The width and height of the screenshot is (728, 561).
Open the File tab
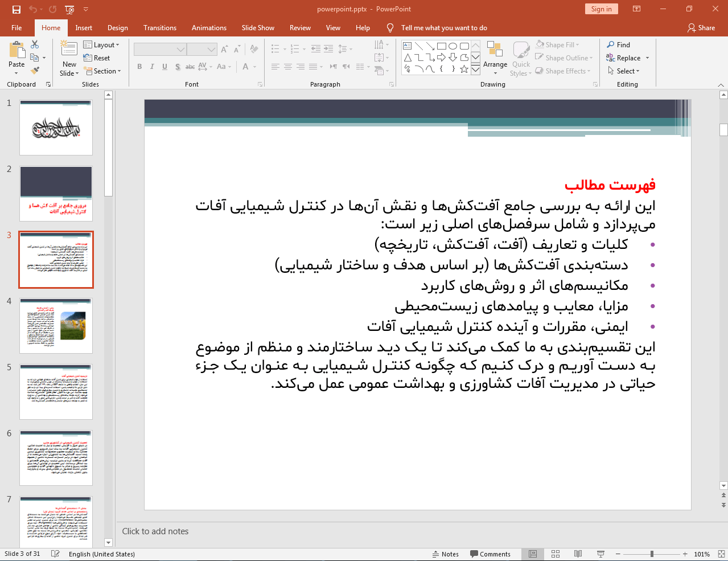click(x=17, y=27)
